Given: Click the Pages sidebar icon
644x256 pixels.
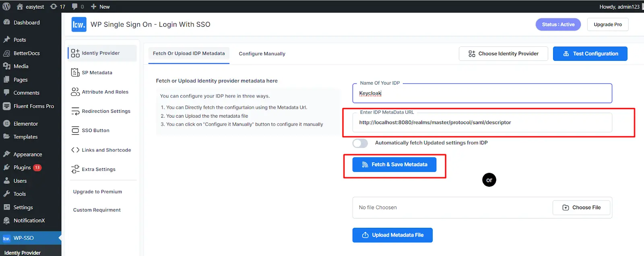Looking at the screenshot, I should click(6, 79).
